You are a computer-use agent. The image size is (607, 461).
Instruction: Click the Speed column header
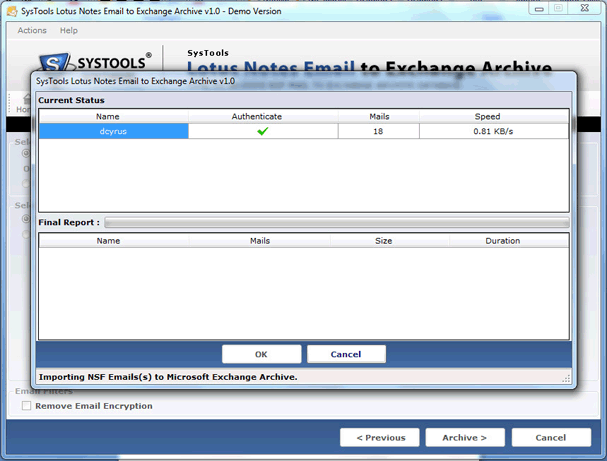[x=494, y=117]
